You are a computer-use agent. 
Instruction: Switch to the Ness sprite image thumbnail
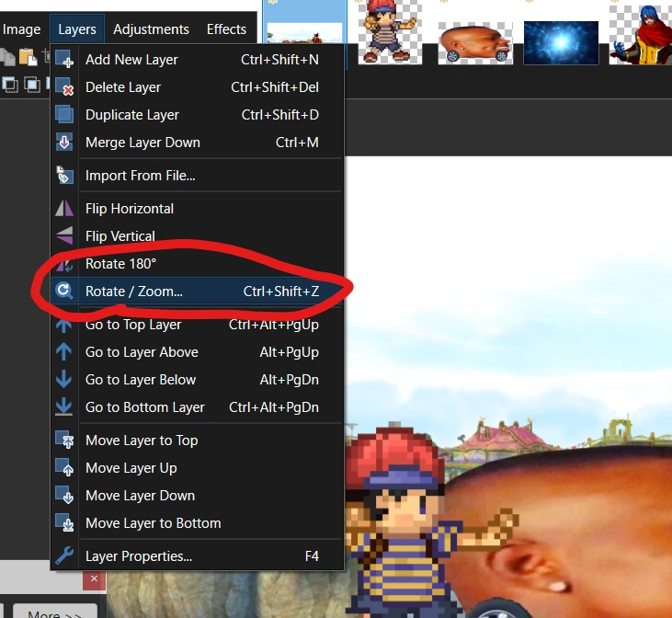pos(390,32)
